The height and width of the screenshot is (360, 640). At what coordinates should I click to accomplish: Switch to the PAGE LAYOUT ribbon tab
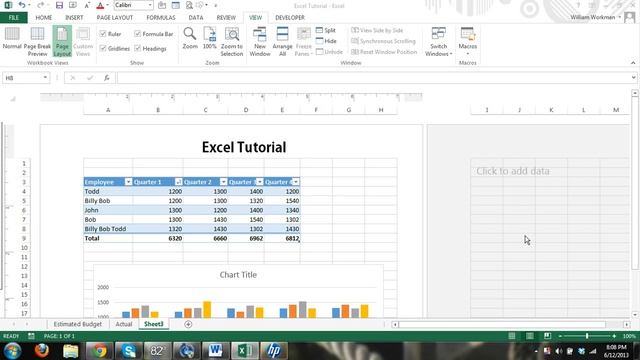pyautogui.click(x=115, y=18)
